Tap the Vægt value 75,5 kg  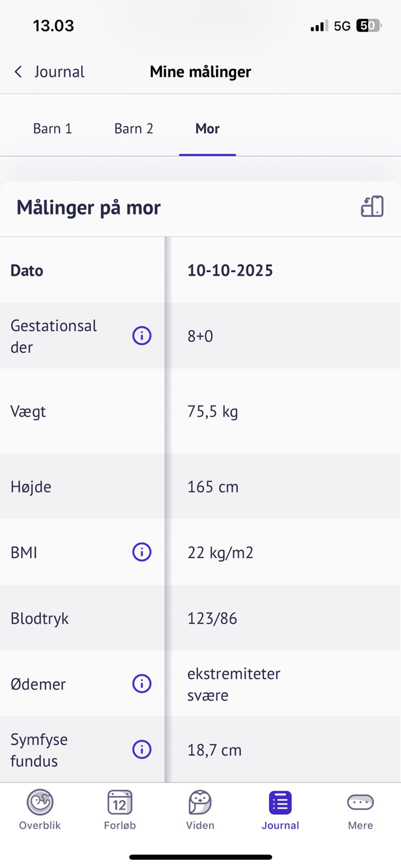(x=213, y=412)
